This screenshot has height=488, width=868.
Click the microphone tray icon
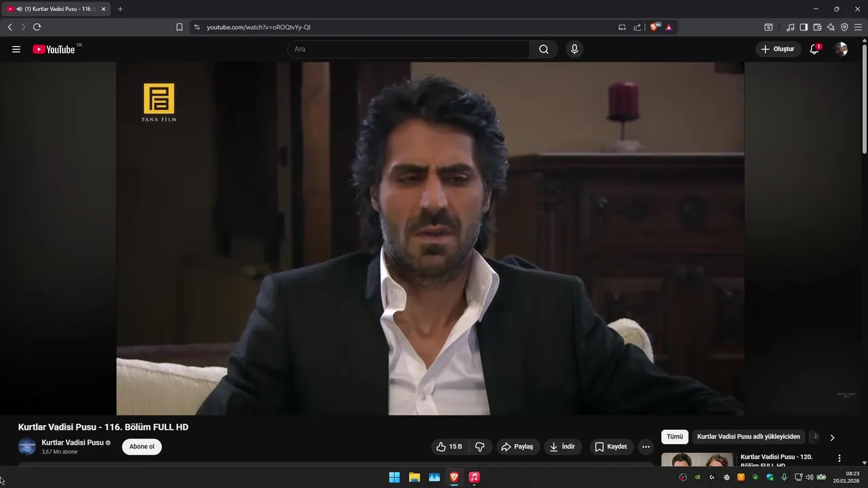coord(784,477)
